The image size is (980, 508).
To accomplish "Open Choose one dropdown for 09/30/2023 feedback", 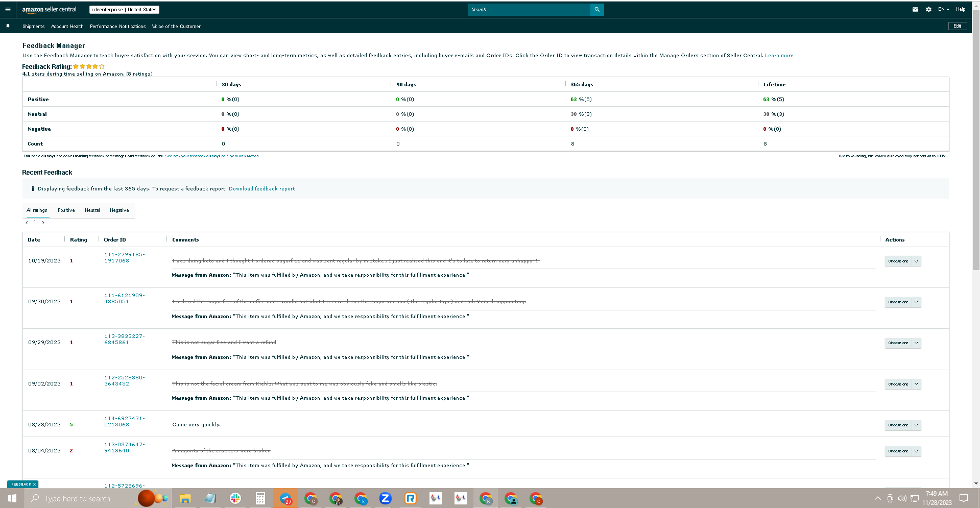I will [x=903, y=302].
